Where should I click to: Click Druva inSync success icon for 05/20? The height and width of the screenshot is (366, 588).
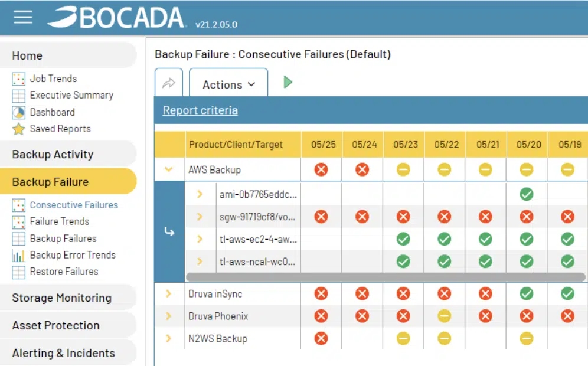[527, 293]
